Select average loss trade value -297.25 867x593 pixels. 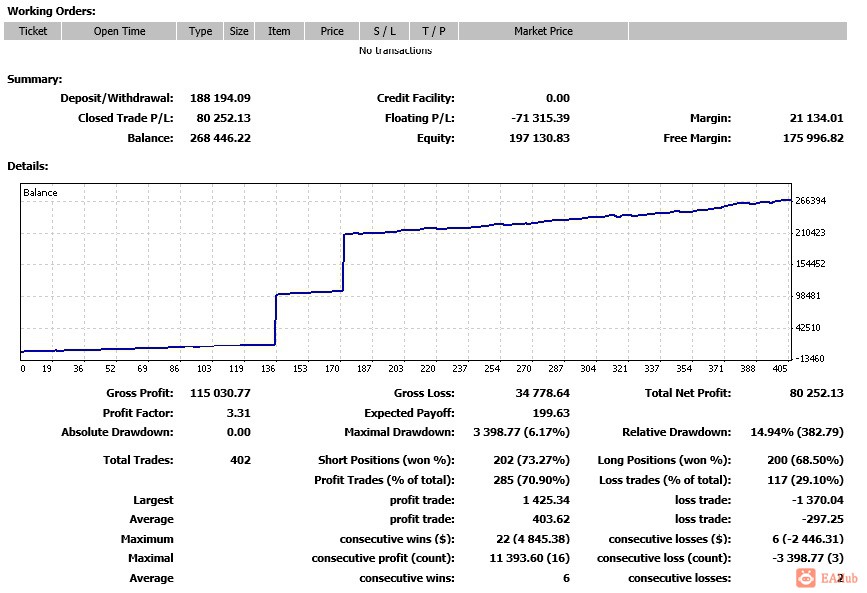pos(823,519)
